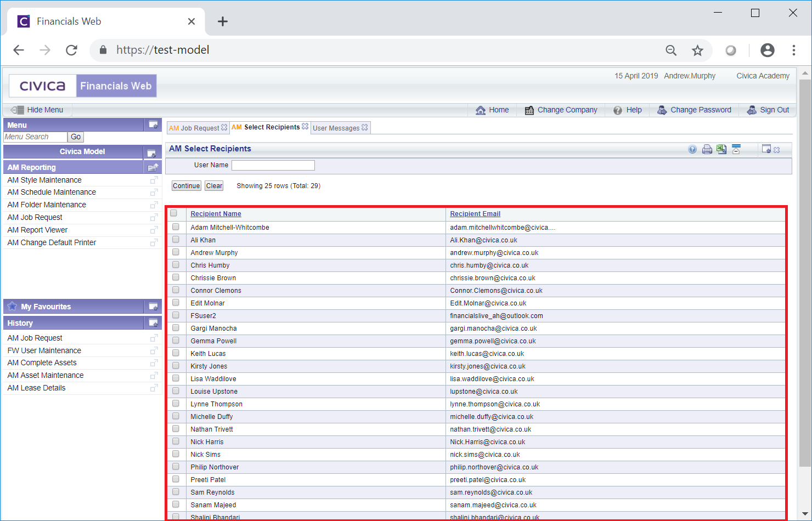Close the Select Recipients tab

point(305,126)
